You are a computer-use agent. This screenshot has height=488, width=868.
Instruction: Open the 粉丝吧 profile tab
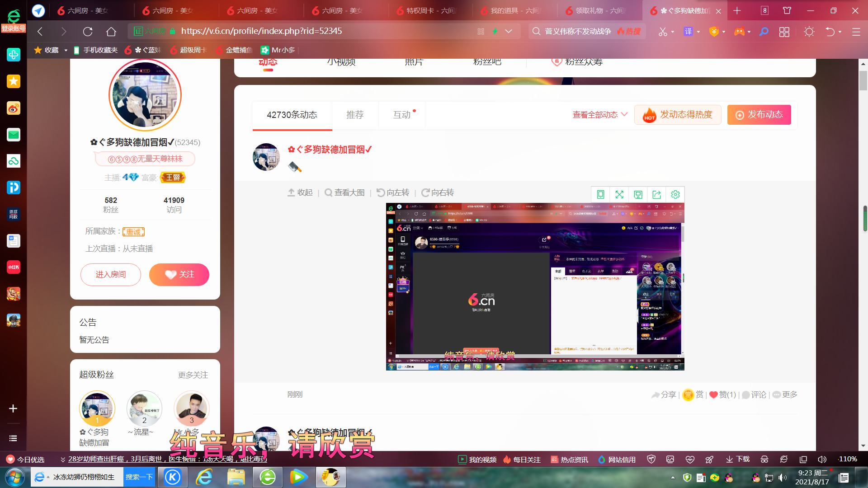487,62
